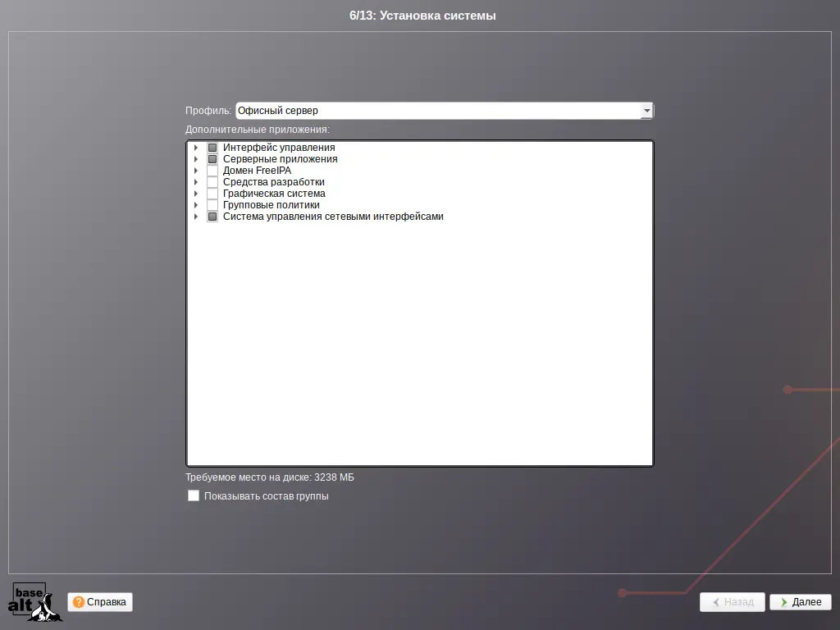Click the Дополнительные приложения label
This screenshot has width=840, height=630.
(258, 130)
